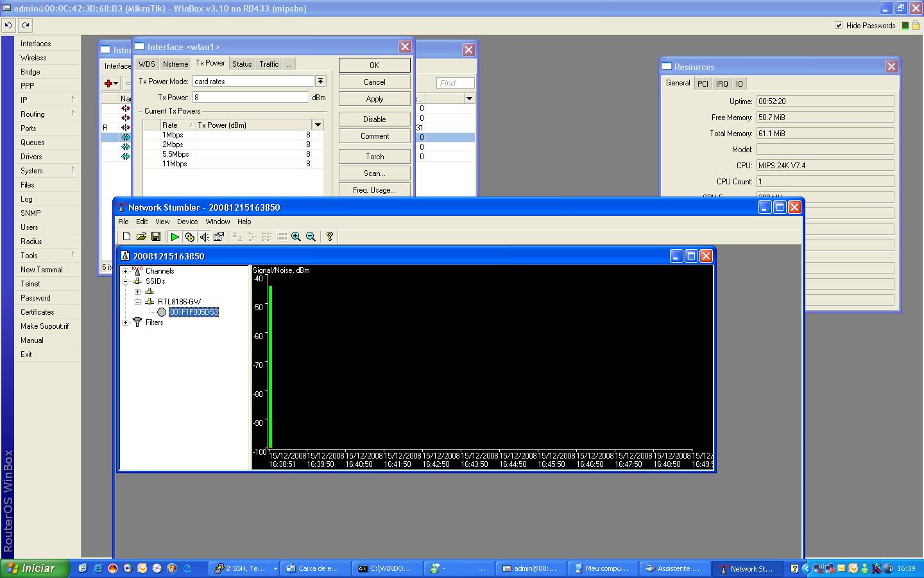Click the Torch button
The image size is (924, 578).
(x=375, y=157)
